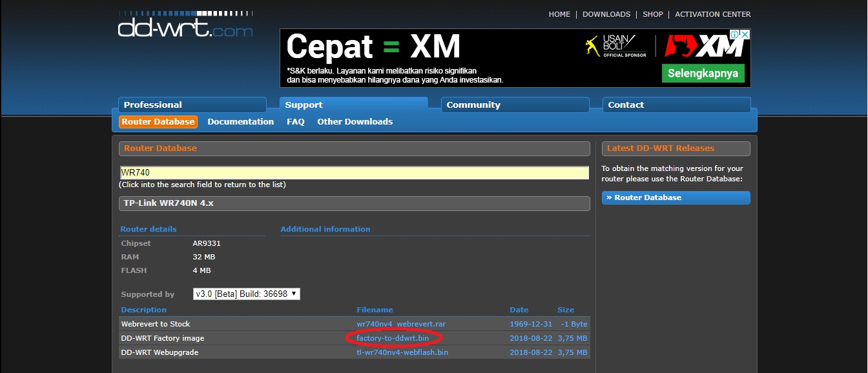This screenshot has height=373, width=868.
Task: Click the Filename column header
Action: click(375, 310)
